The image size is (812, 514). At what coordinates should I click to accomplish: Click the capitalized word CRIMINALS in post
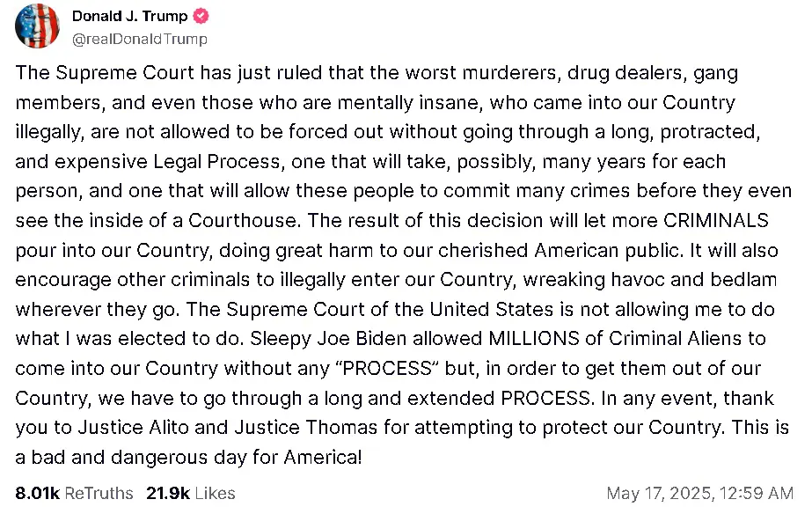pyautogui.click(x=716, y=220)
